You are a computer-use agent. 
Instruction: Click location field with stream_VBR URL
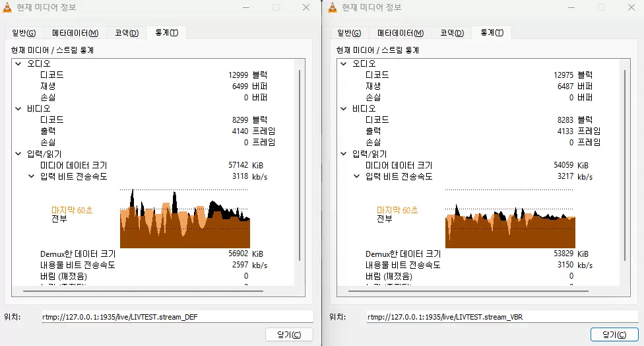coord(503,317)
